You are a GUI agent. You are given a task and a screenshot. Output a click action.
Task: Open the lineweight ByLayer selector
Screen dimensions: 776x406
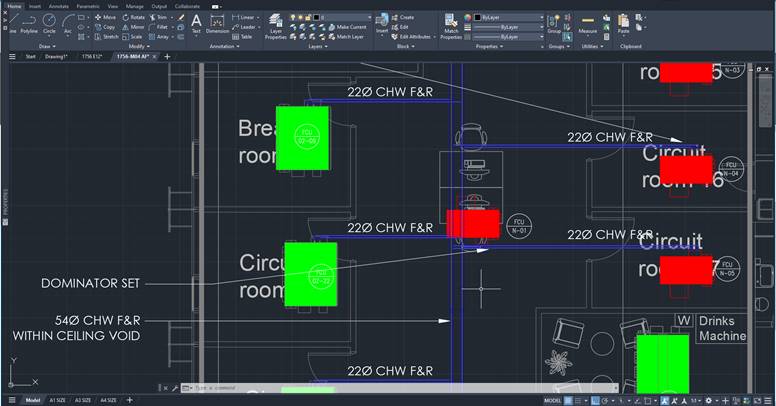(509, 27)
